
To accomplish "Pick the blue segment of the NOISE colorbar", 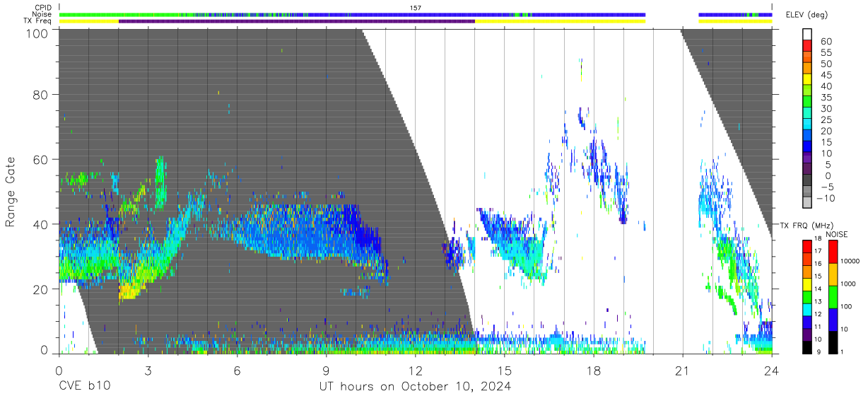I will click(x=833, y=320).
